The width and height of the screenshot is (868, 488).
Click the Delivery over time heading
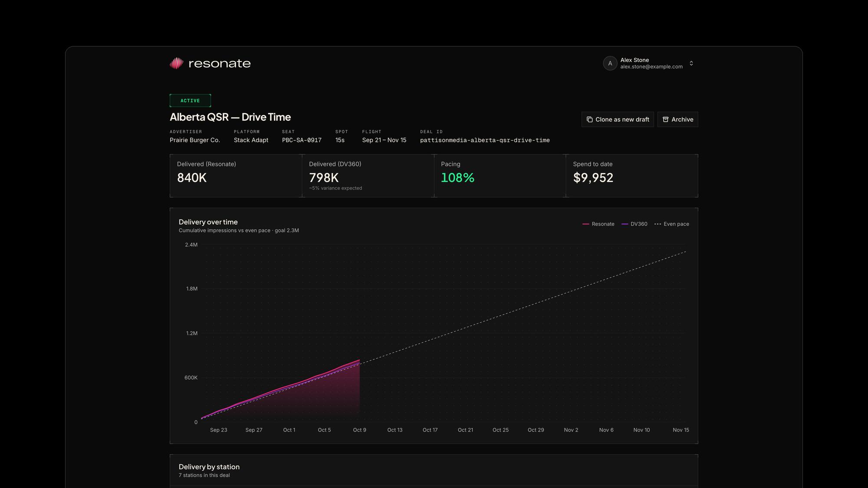[x=208, y=222]
